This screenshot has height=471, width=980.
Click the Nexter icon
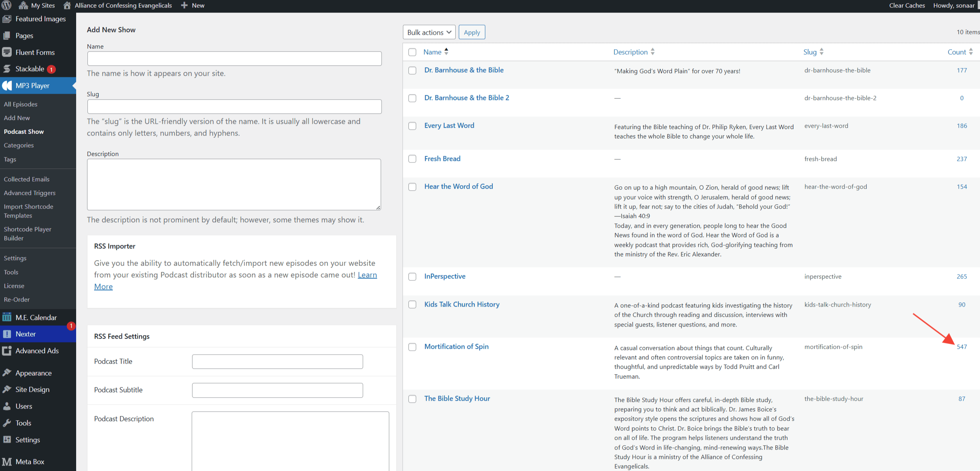coord(7,334)
